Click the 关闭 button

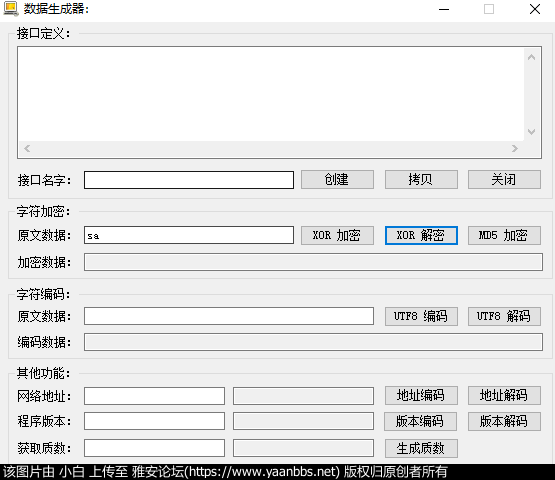(x=504, y=179)
